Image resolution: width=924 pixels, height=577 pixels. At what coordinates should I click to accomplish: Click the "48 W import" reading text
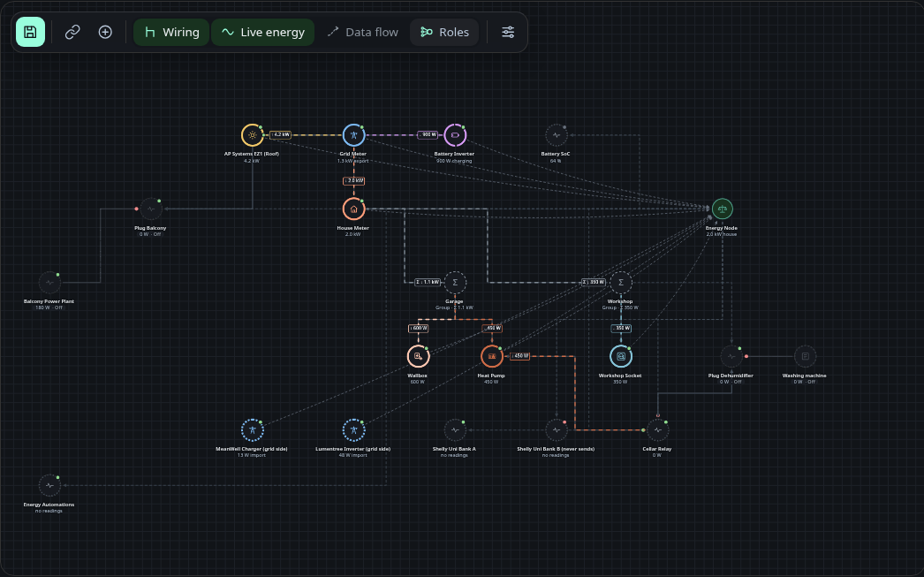click(353, 456)
